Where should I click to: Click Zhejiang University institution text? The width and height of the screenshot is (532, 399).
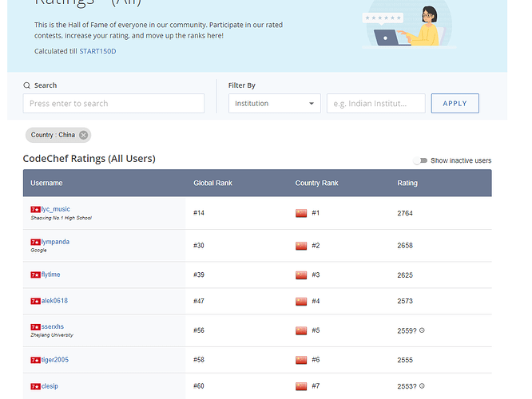[x=52, y=335]
